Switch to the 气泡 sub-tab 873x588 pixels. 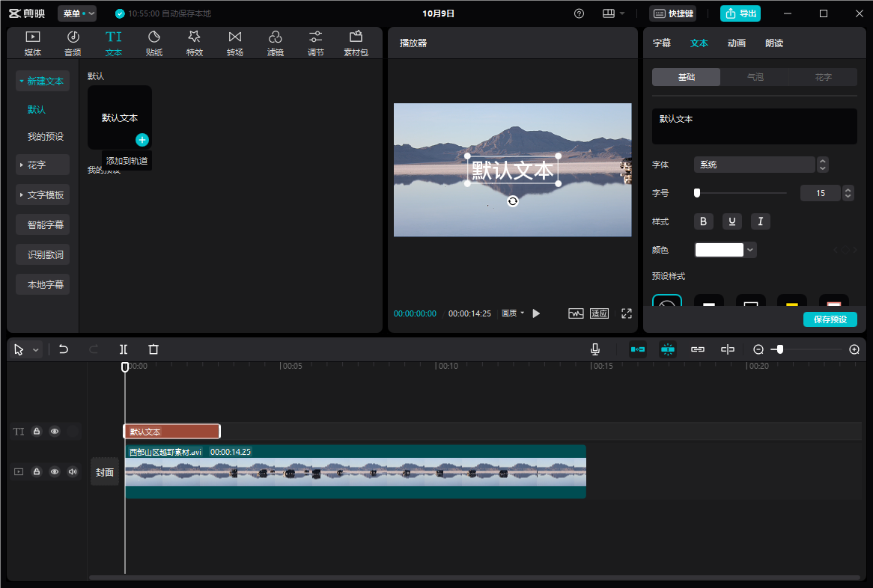point(755,77)
